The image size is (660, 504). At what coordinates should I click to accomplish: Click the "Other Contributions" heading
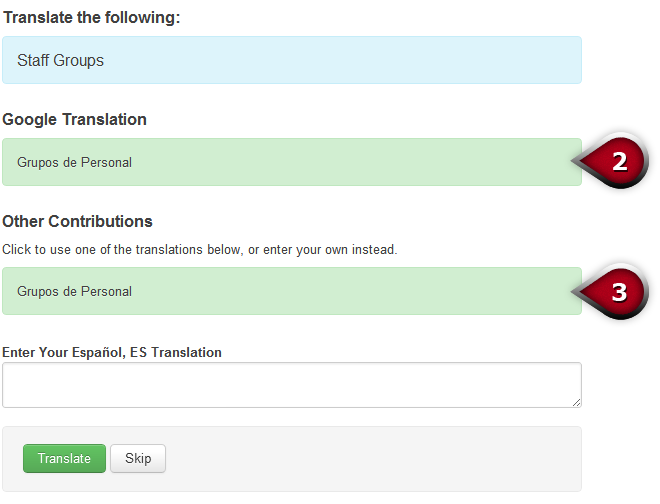click(77, 221)
